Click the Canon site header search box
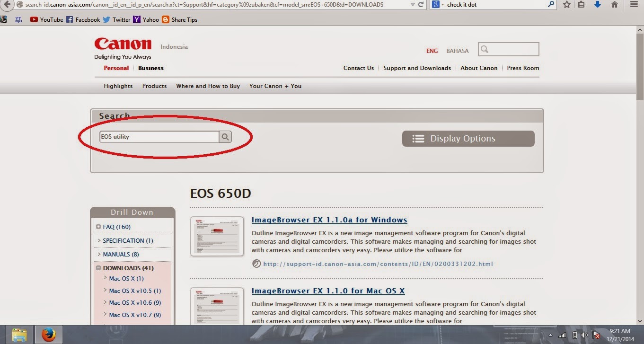This screenshot has width=644, height=344. [x=509, y=49]
